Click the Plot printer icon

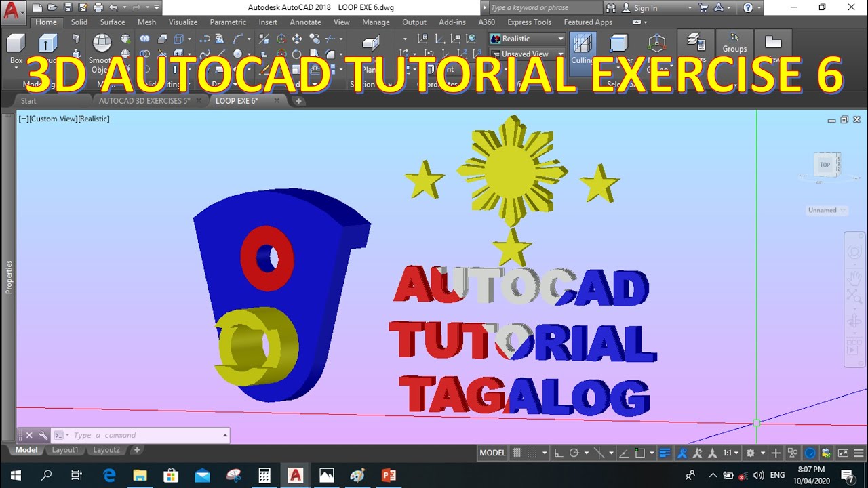98,8
